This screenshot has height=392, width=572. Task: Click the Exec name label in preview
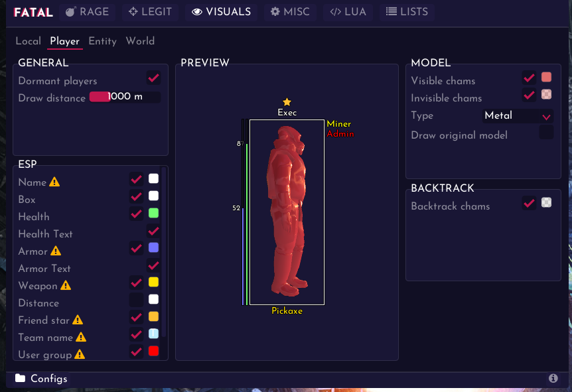tap(287, 112)
